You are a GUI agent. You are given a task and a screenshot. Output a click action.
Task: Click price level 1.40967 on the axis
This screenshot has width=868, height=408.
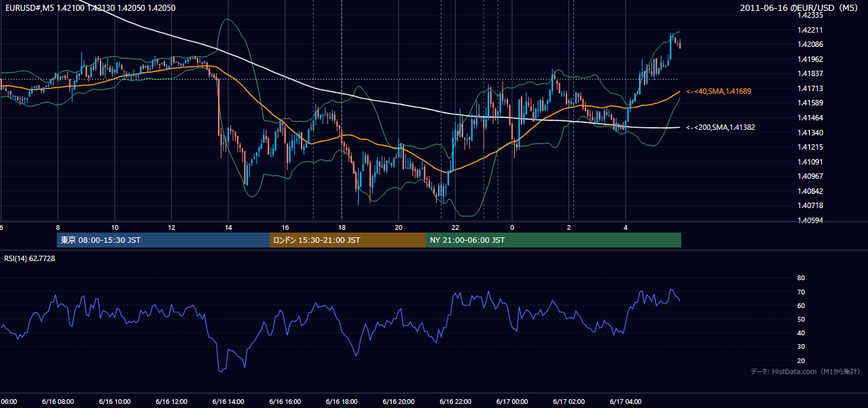[x=811, y=176]
